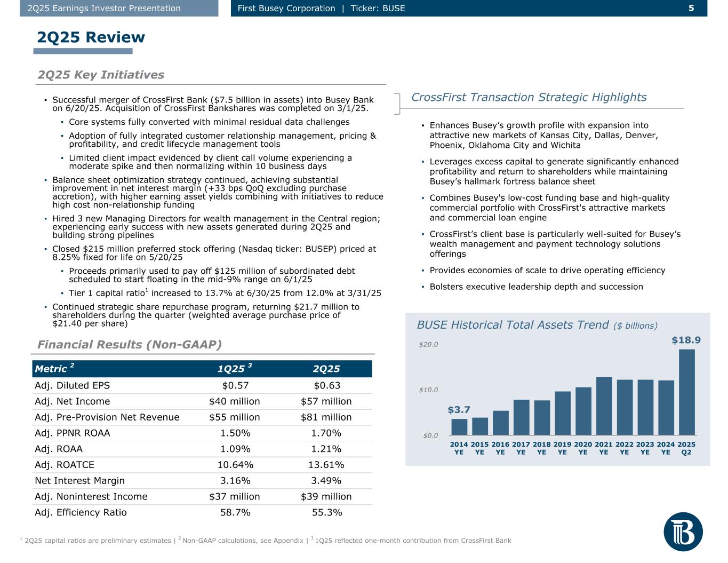Click the Adj. Diluted EPS 2Q25 value $0.63
The width and height of the screenshot is (728, 563).
pyautogui.click(x=326, y=385)
